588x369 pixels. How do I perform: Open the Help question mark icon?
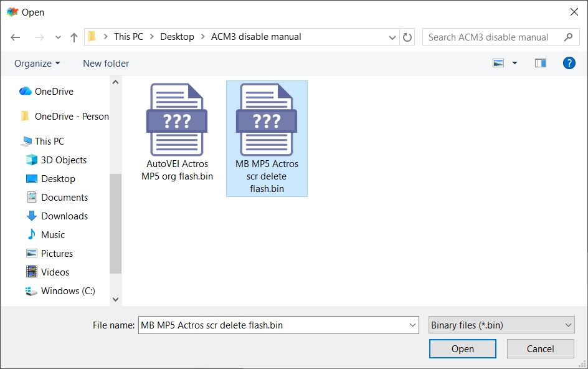568,63
